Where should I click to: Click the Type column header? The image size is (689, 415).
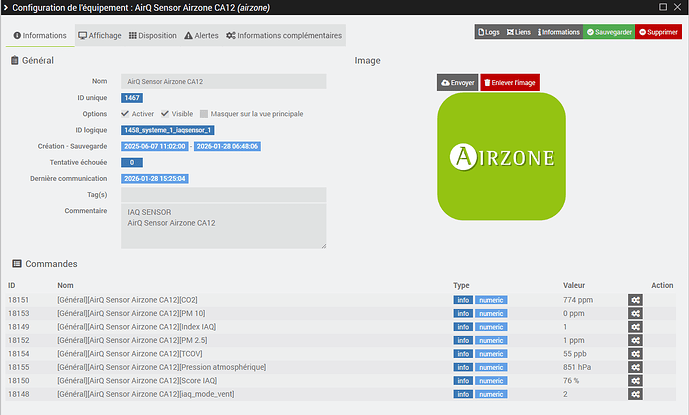[x=461, y=285]
